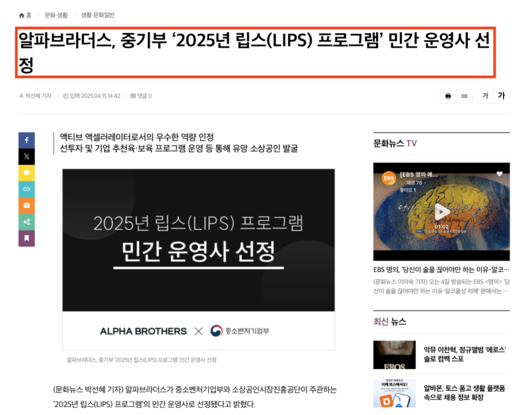Share article on Facebook
532x415 pixels.
click(27, 140)
